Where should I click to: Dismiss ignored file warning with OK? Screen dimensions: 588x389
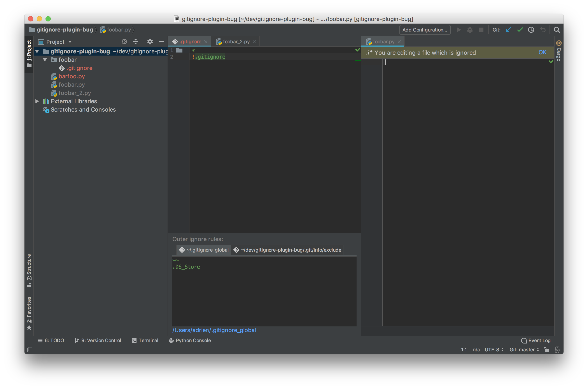pyautogui.click(x=543, y=52)
